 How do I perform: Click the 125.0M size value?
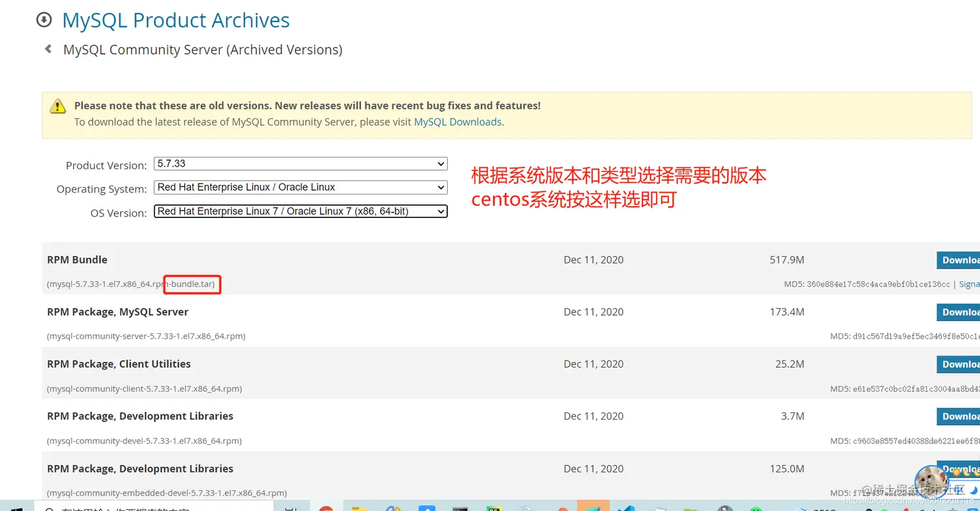point(787,468)
